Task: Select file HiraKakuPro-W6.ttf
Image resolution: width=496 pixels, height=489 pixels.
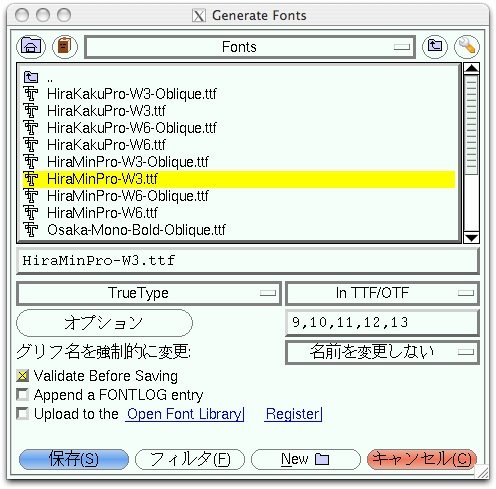Action: coord(106,145)
